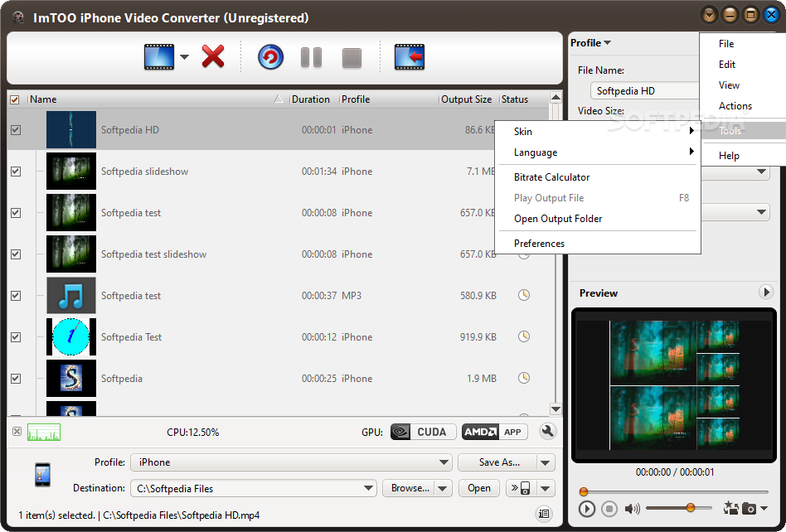Image resolution: width=786 pixels, height=532 pixels.
Task: Expand the Save As dropdown arrow
Action: tap(546, 462)
